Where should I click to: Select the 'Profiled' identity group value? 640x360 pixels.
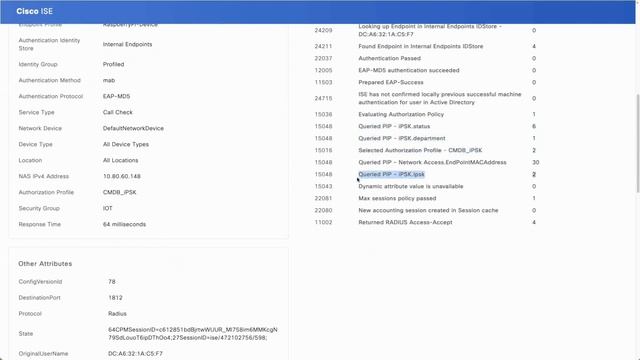(113, 64)
